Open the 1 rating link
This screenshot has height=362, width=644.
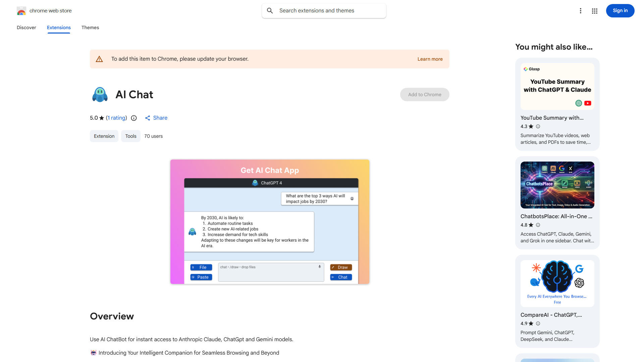tap(116, 118)
